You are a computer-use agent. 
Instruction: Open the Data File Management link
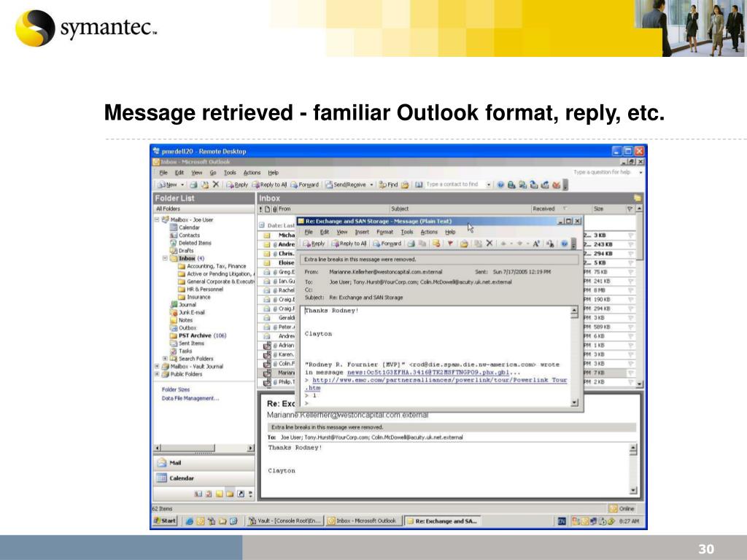click(x=190, y=398)
